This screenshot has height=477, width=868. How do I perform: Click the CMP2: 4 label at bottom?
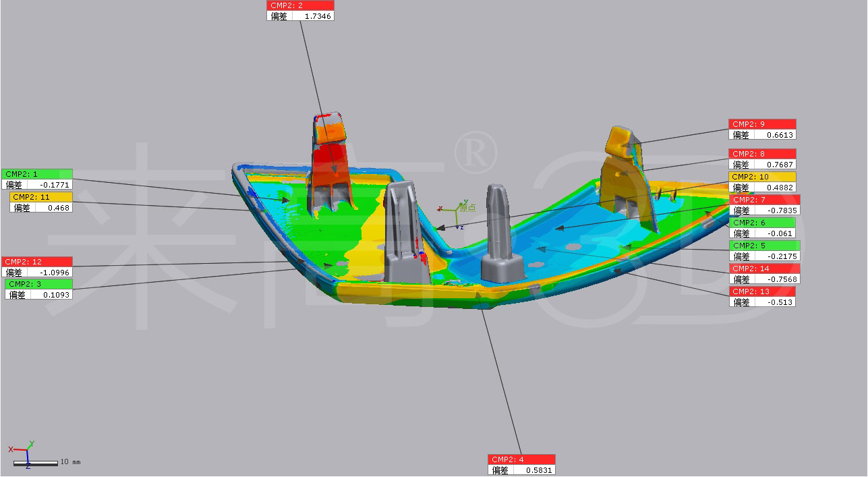pos(521,459)
